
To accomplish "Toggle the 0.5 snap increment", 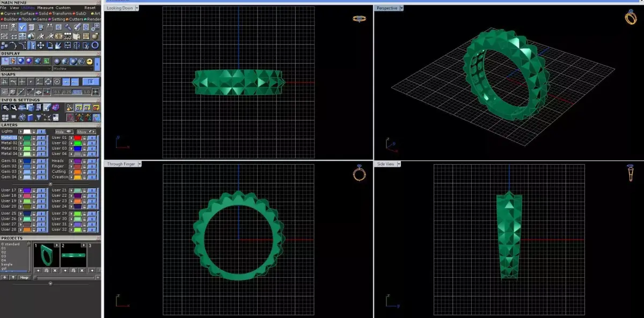I will 77,92.
